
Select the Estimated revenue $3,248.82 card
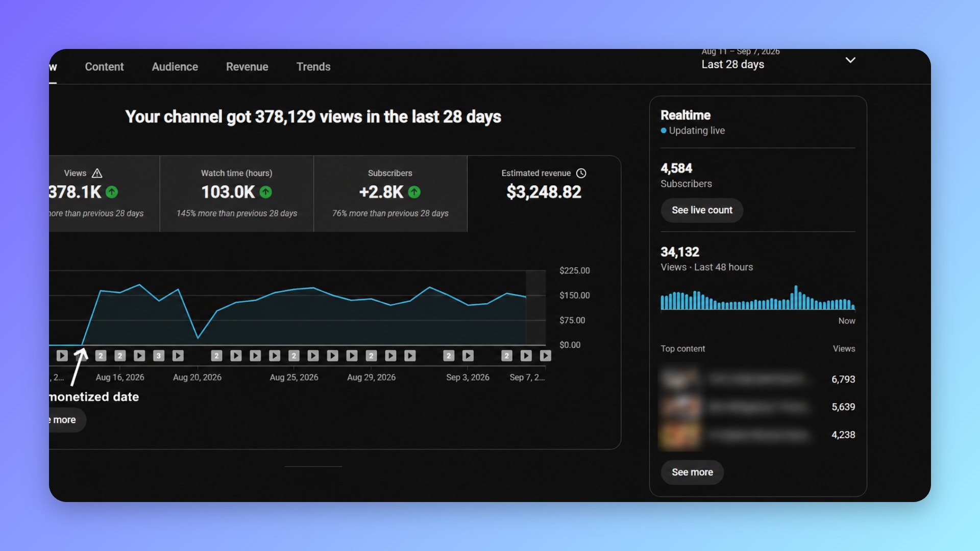pyautogui.click(x=544, y=194)
